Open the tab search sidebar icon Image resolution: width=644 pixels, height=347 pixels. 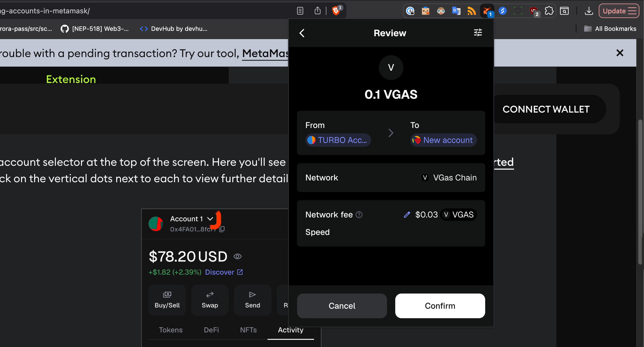click(564, 11)
